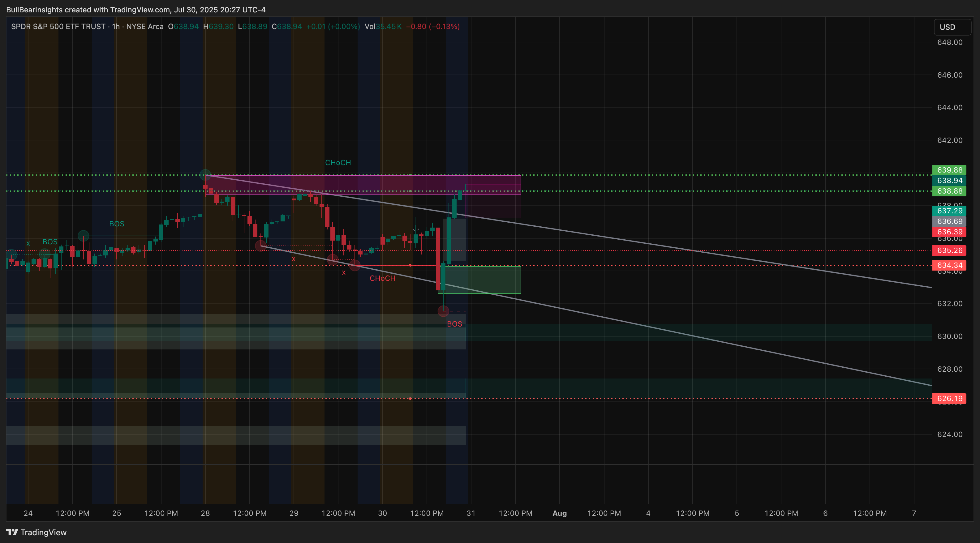Screen dimensions: 980x543
Task: Select the magenta supply zone rectangle
Action: (363, 185)
